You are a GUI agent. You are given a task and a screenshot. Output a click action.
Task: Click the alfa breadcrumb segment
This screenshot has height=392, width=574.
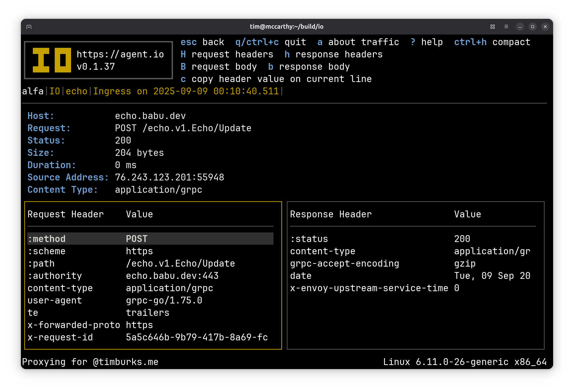click(33, 91)
